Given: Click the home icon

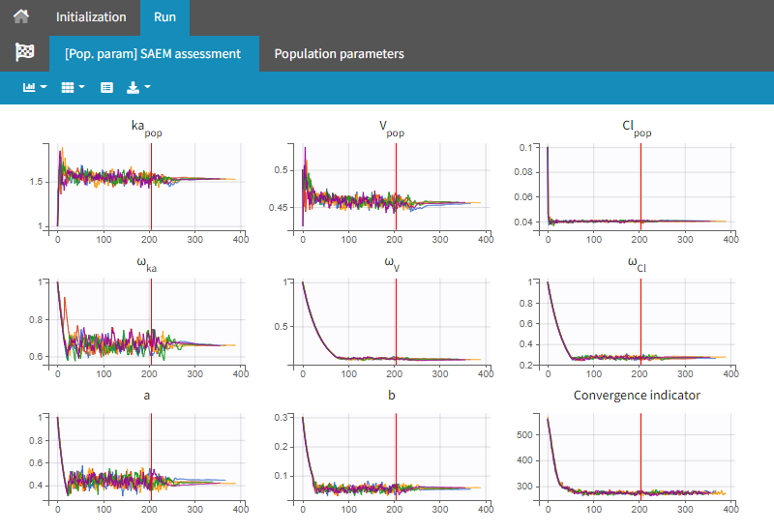Looking at the screenshot, I should (x=21, y=16).
